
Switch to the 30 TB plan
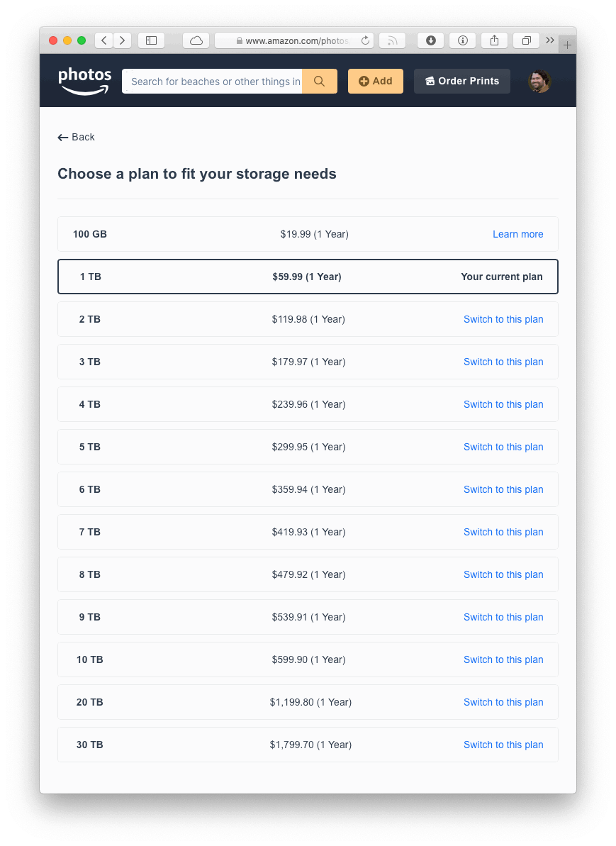pyautogui.click(x=503, y=745)
